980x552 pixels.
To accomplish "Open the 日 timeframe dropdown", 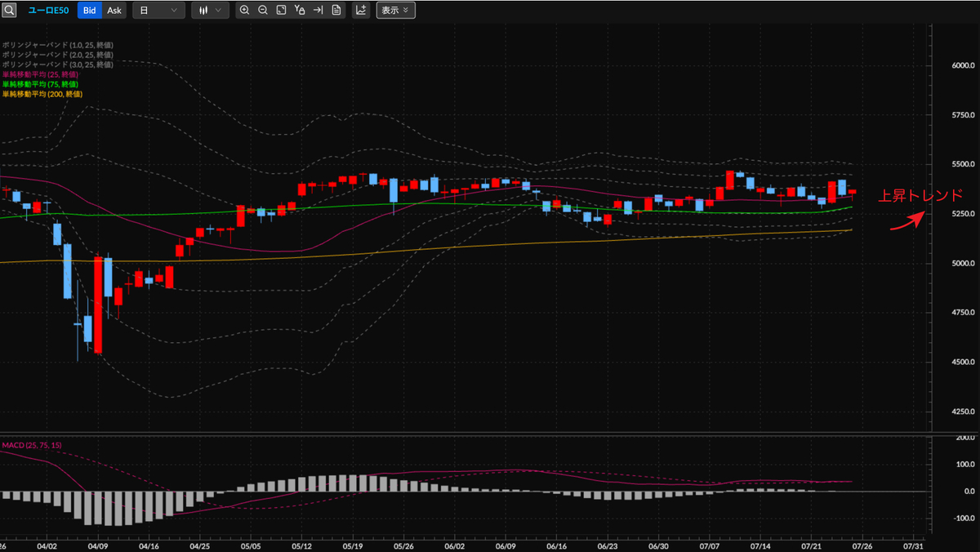I will pyautogui.click(x=158, y=11).
